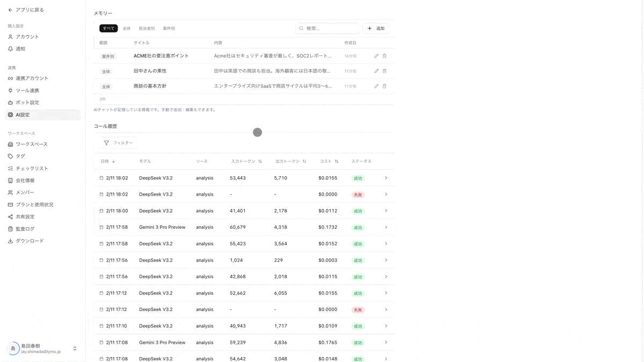The height and width of the screenshot is (362, 644).
Task: Edit the 商談の基本方針 memory row
Action: 376,86
